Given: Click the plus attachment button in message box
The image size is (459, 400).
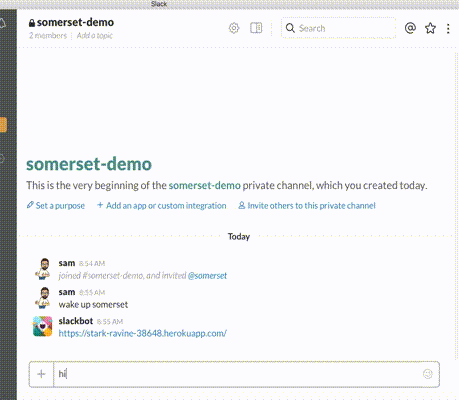Looking at the screenshot, I should point(41,374).
